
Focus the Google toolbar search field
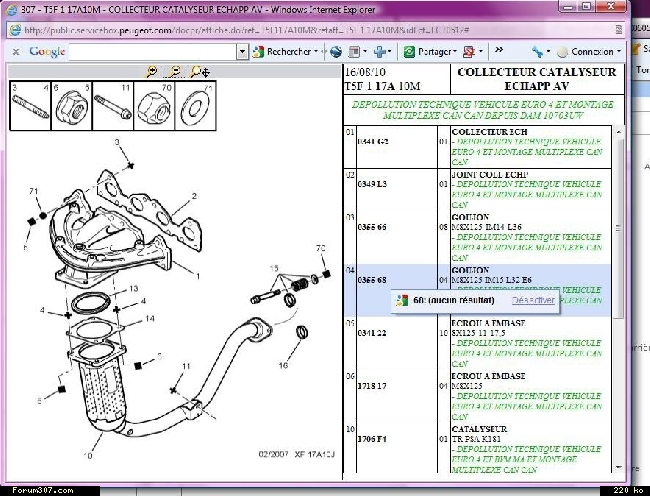153,52
